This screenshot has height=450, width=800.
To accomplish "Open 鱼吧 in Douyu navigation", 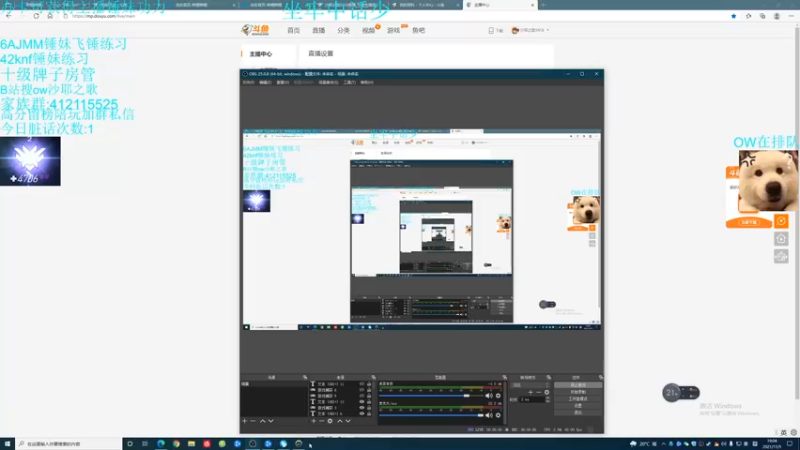I will point(418,31).
